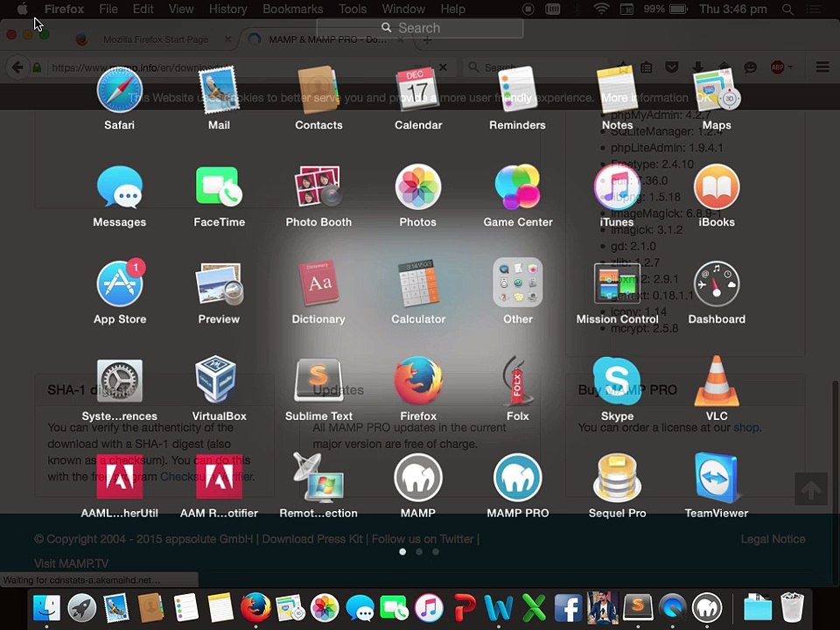The image size is (840, 630).
Task: Launch Folx download manager
Action: (x=517, y=381)
